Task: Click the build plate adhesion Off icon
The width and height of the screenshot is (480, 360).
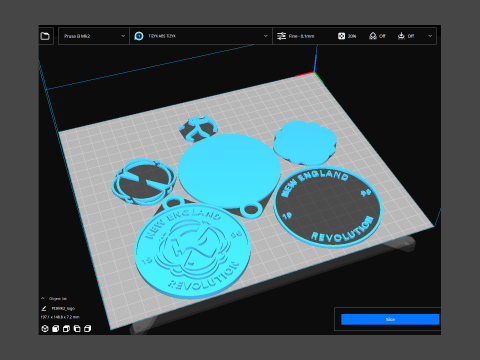Action: 401,36
